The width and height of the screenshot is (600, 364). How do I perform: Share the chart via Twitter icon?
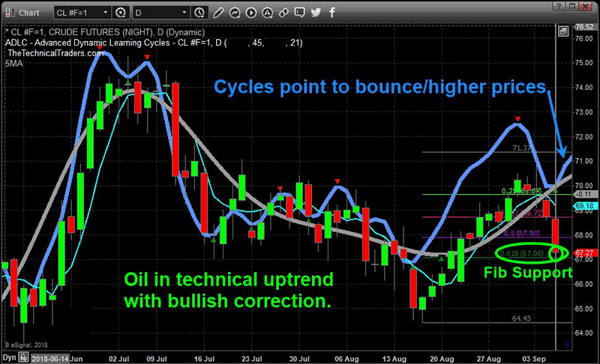316,13
